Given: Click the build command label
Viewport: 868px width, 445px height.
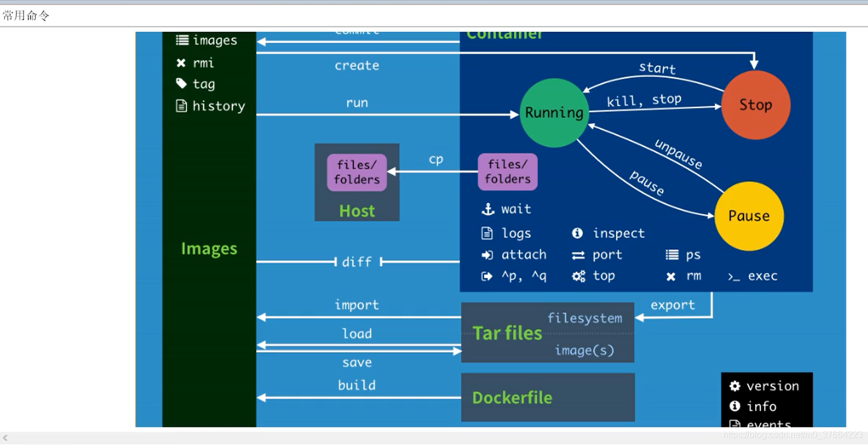Looking at the screenshot, I should click(357, 385).
